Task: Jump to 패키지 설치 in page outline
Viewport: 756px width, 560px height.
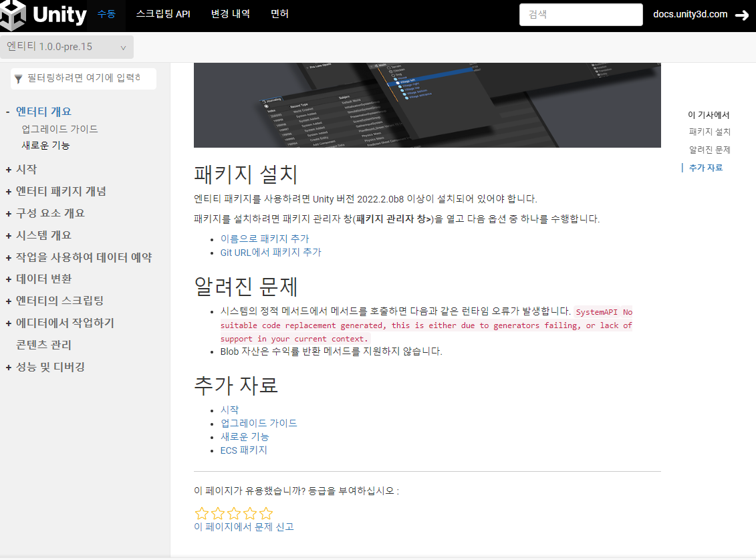Action: (x=710, y=132)
